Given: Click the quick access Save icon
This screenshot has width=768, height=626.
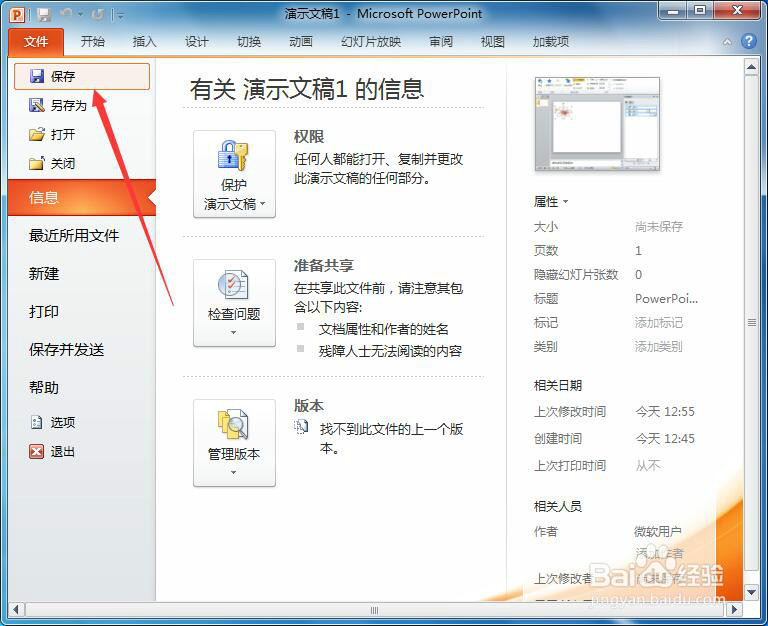Looking at the screenshot, I should pos(44,15).
